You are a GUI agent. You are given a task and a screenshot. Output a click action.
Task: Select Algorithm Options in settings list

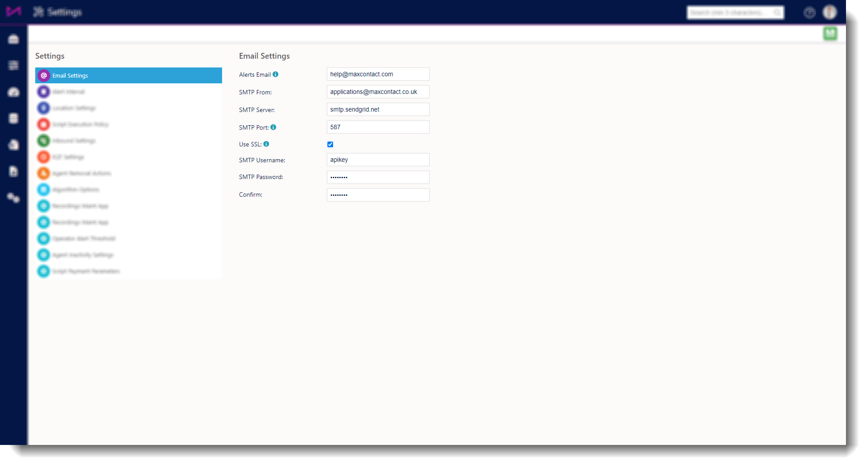(x=128, y=190)
